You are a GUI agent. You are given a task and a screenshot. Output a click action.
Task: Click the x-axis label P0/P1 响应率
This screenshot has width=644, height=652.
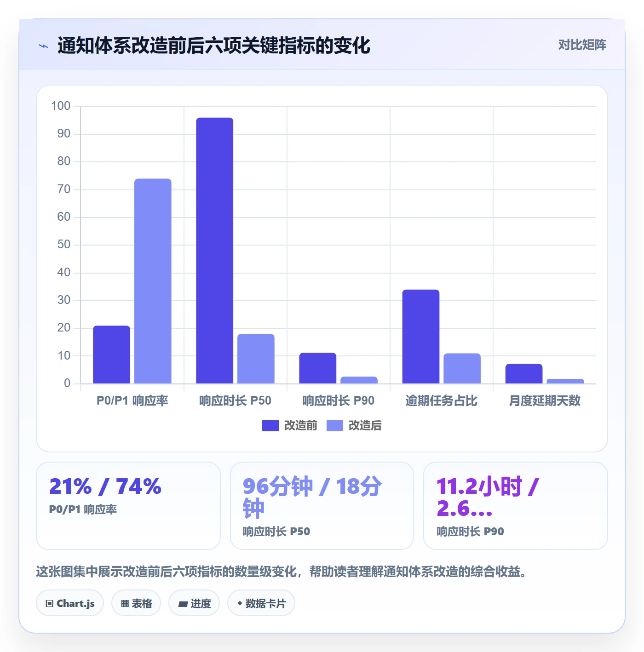(x=132, y=401)
